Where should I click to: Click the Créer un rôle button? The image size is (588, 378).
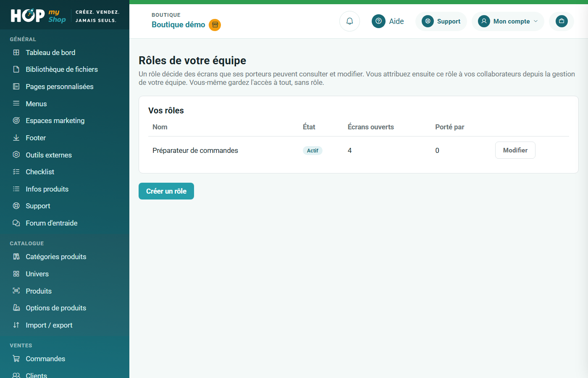click(x=166, y=191)
